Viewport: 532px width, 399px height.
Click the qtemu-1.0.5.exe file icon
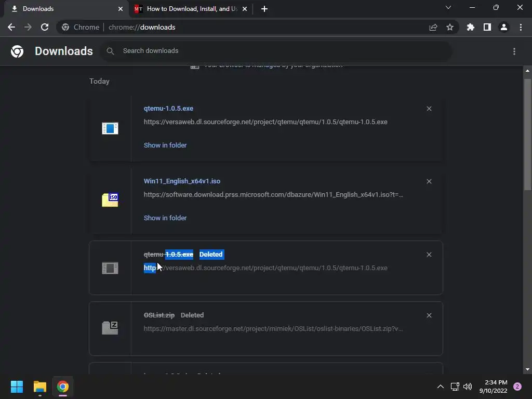click(110, 128)
